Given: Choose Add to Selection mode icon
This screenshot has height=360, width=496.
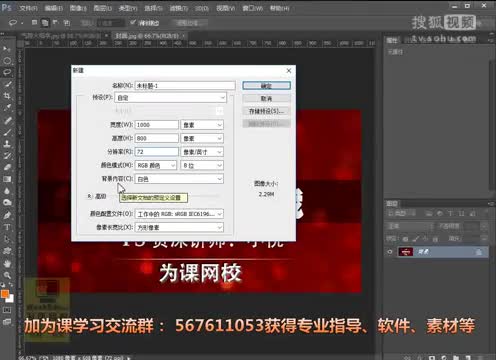Looking at the screenshot, I should (x=45, y=22).
